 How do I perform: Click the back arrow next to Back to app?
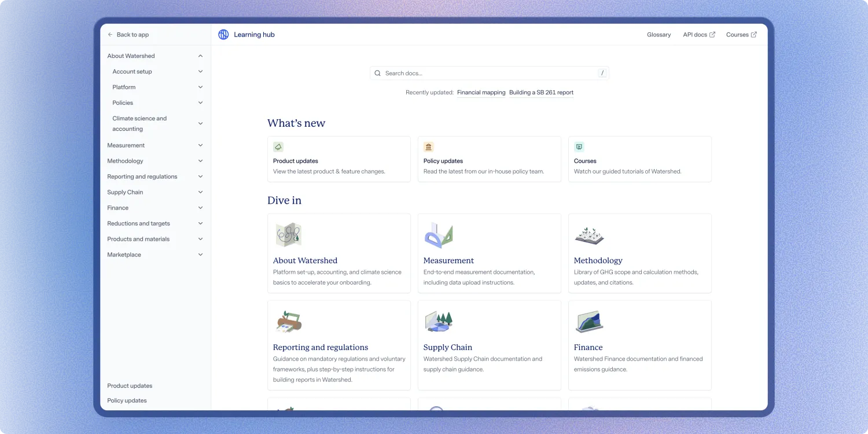pos(109,35)
